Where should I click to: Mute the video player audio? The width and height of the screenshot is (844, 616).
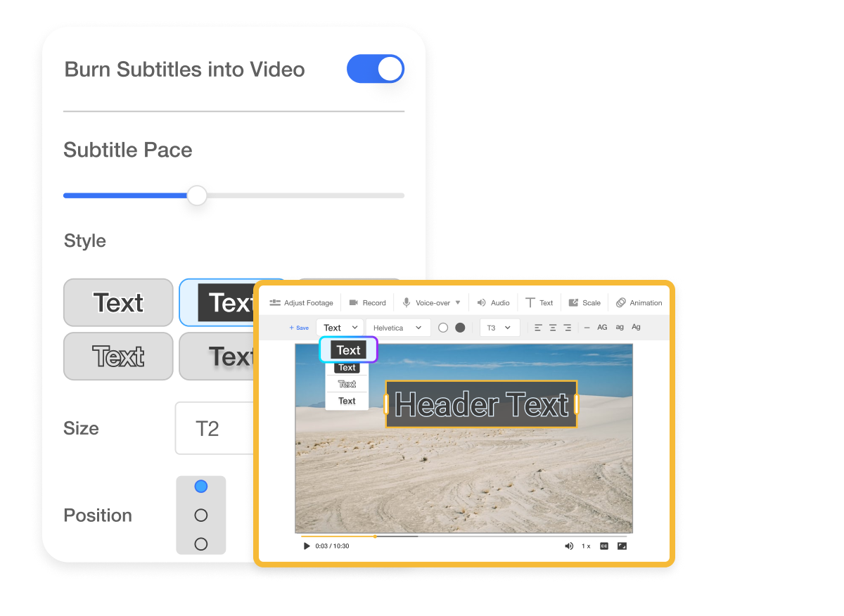[x=569, y=546]
